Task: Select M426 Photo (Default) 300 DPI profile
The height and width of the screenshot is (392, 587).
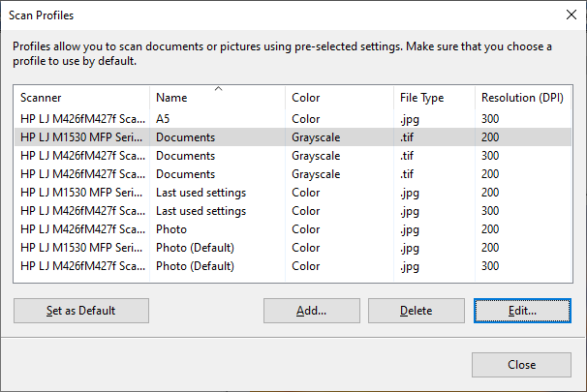Action: (x=293, y=265)
